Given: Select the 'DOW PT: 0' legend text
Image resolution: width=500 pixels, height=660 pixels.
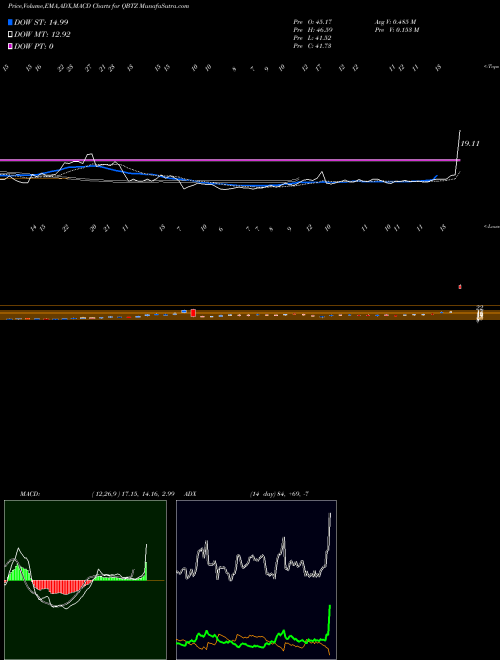Looking at the screenshot, I should [x=34, y=46].
